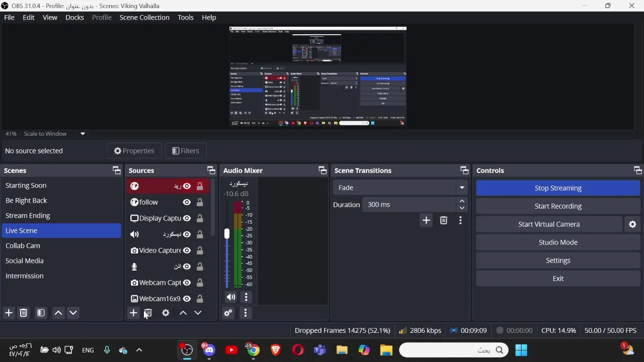Lock the Video Capture source
The width and height of the screenshot is (644, 362).
click(200, 250)
